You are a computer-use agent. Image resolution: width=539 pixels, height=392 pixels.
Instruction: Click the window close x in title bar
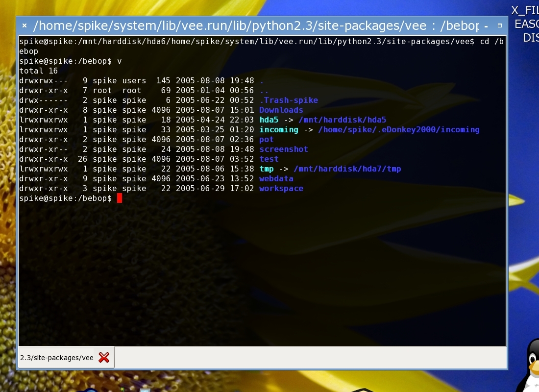coord(24,25)
